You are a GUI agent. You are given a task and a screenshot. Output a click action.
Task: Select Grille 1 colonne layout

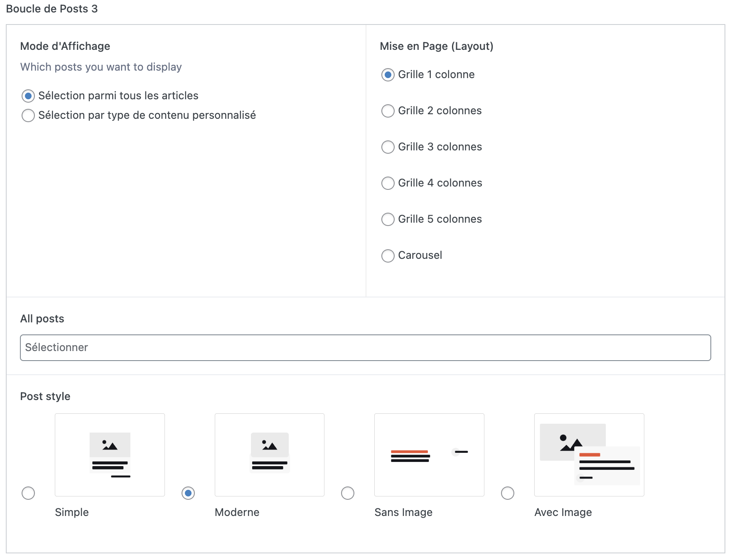(388, 75)
